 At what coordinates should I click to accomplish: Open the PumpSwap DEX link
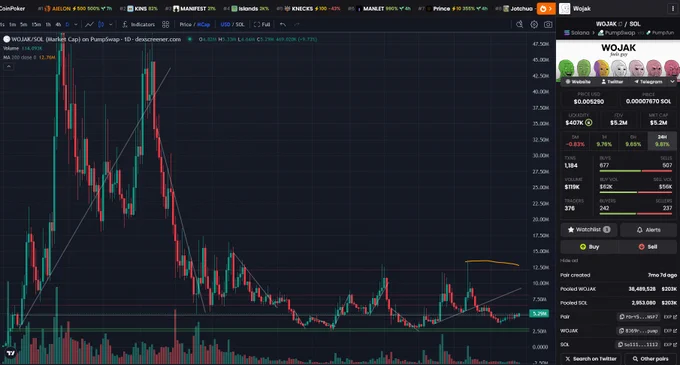616,33
